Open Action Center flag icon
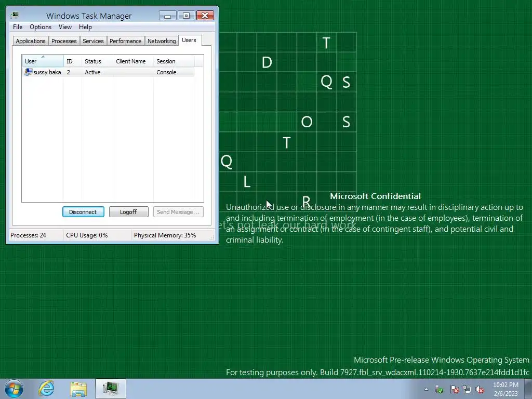 [x=454, y=389]
